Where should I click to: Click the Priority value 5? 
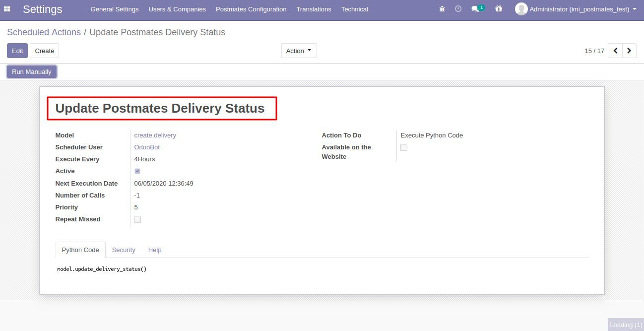point(136,207)
